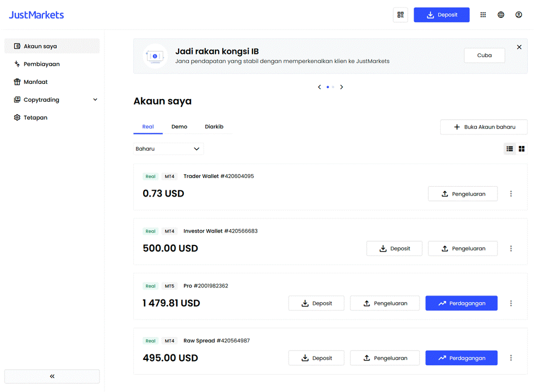This screenshot has width=535, height=392.
Task: Switch to the Demo tab
Action: click(179, 127)
